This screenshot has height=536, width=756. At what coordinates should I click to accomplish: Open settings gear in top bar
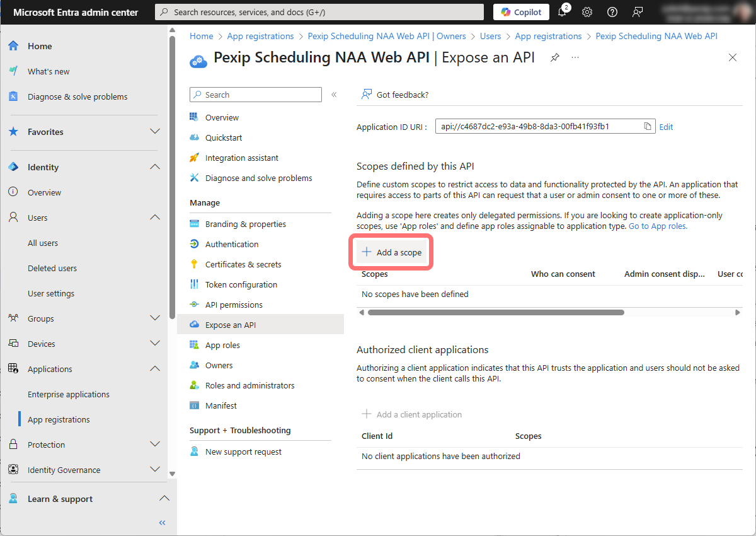[x=587, y=12]
